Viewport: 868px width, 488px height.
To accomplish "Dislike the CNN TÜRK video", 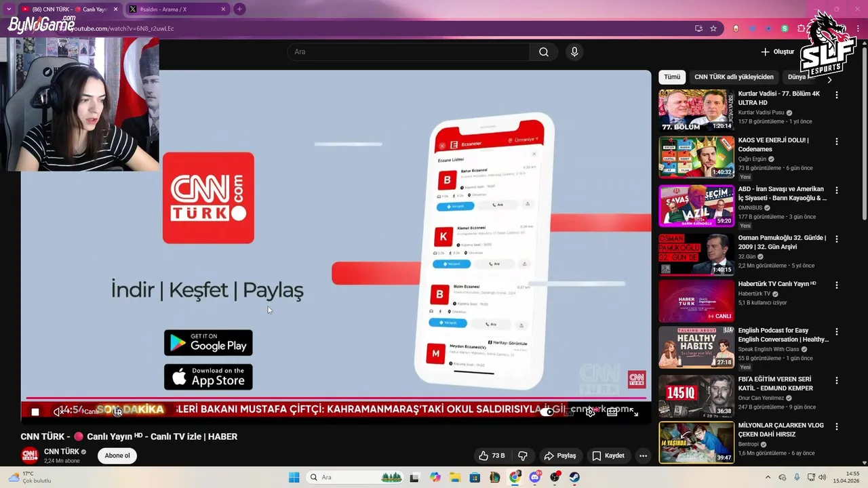I will click(523, 455).
